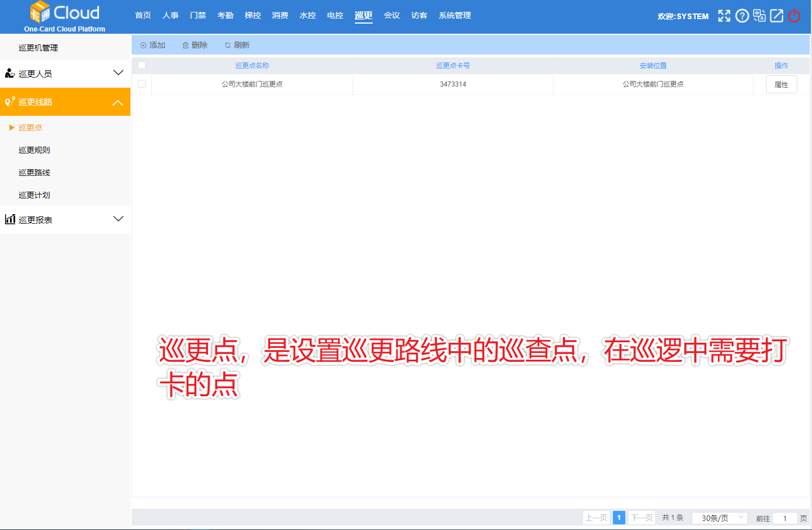
Task: Click the 上一页 pagination button
Action: [x=596, y=518]
